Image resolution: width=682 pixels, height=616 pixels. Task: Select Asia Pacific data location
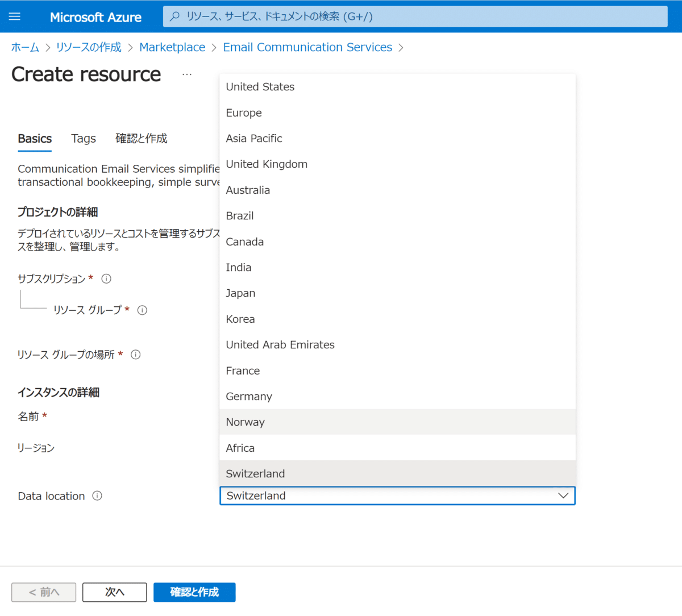point(397,139)
